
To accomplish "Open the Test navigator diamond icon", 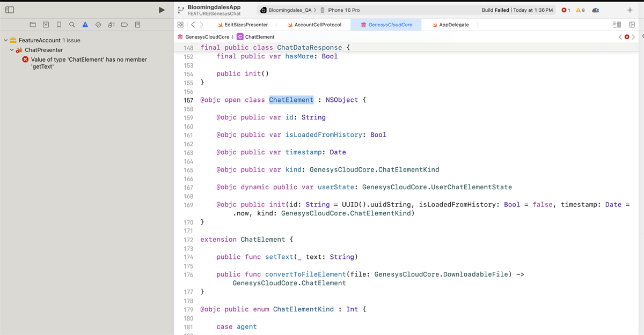I will point(98,25).
